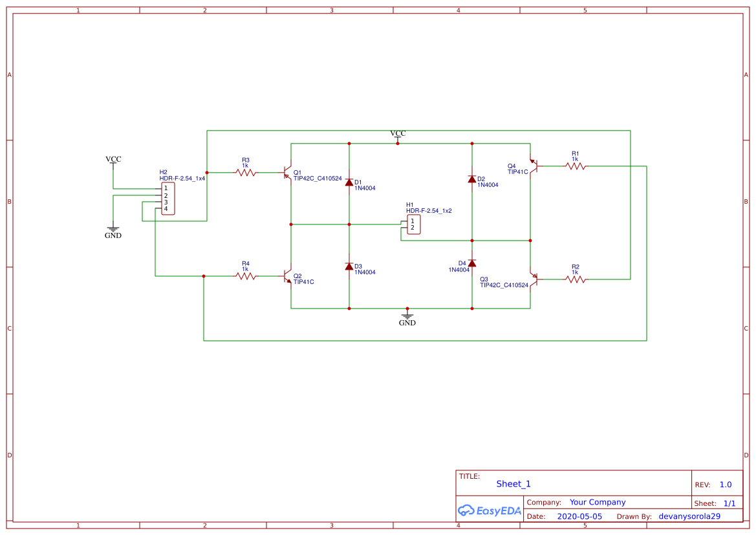The height and width of the screenshot is (535, 756).
Task: Click '1N4004' label beside D3
Action: click(x=365, y=272)
